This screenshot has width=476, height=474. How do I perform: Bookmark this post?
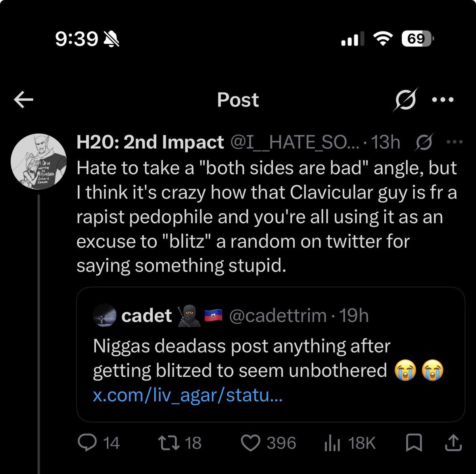414,443
